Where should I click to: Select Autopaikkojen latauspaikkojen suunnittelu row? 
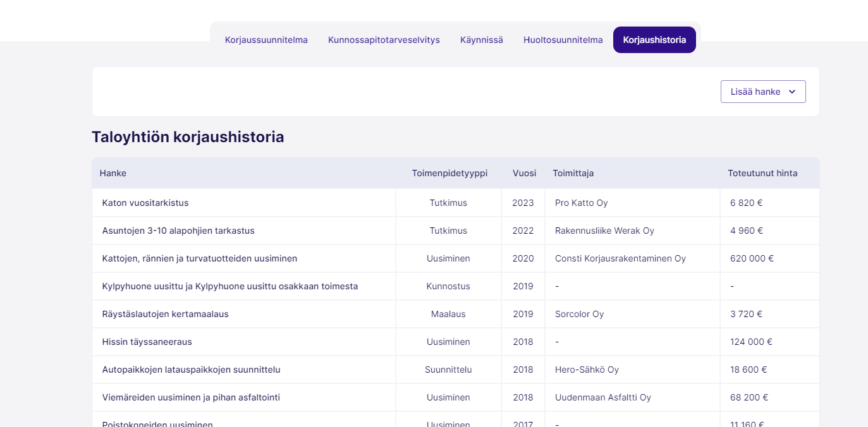(191, 370)
